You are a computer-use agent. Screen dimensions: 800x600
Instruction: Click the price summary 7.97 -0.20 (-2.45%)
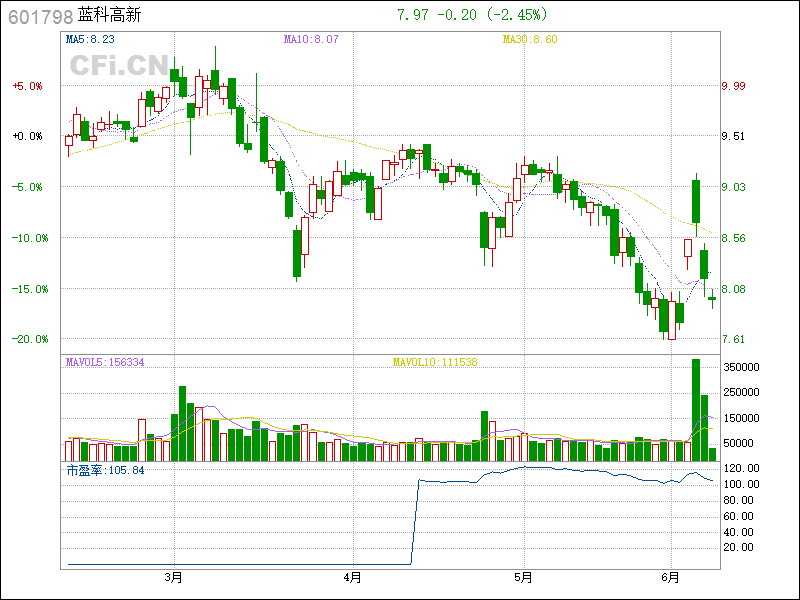pyautogui.click(x=472, y=15)
